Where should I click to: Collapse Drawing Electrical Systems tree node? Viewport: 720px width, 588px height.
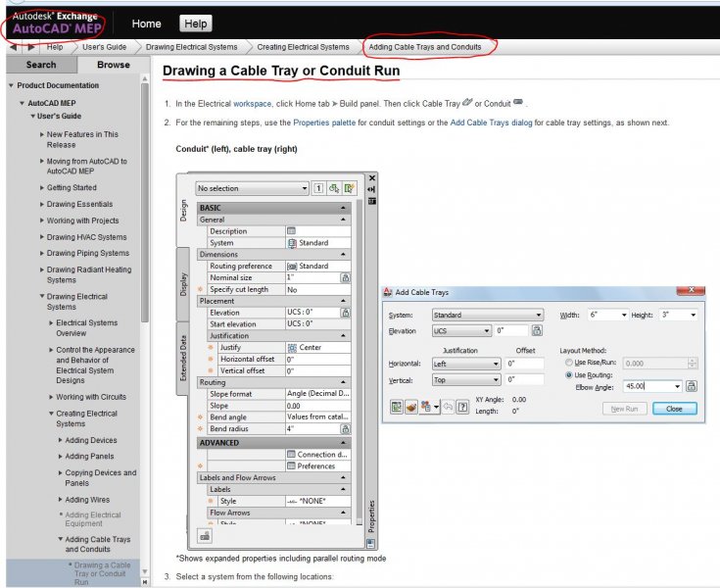pos(42,296)
